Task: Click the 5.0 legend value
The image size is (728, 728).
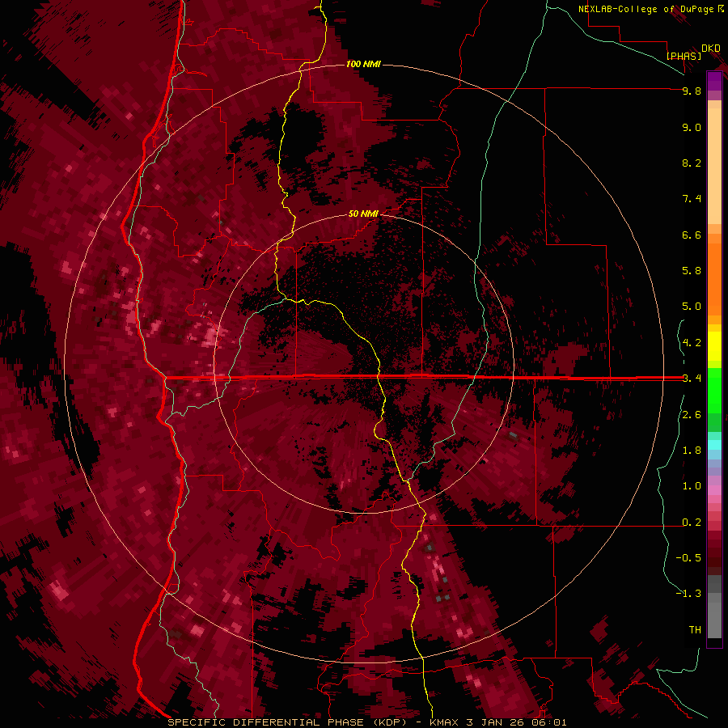Action: [x=692, y=307]
